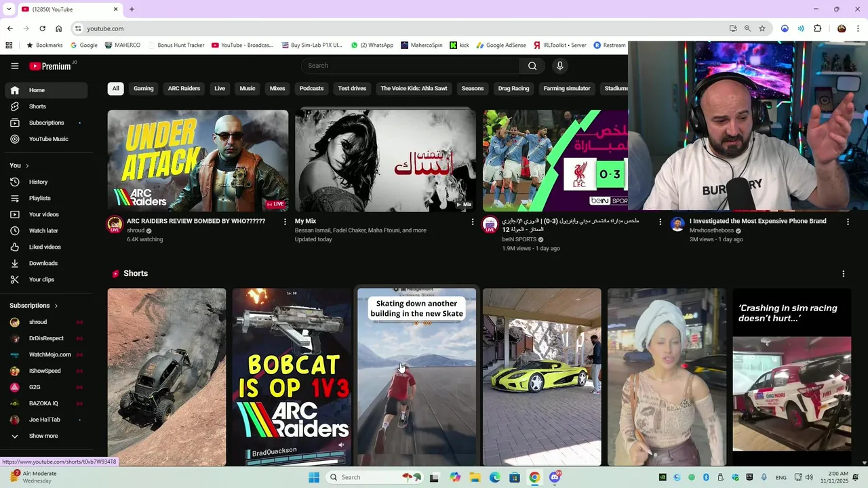Image resolution: width=868 pixels, height=488 pixels.
Task: Bookmark this page with star icon
Action: [762, 28]
